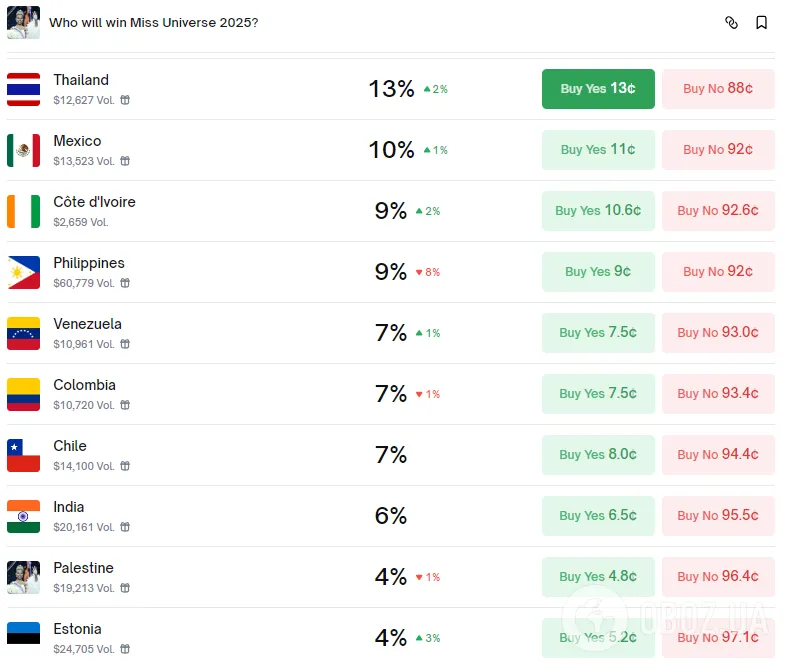Click the gift icon under Philippines volume

pos(126,283)
